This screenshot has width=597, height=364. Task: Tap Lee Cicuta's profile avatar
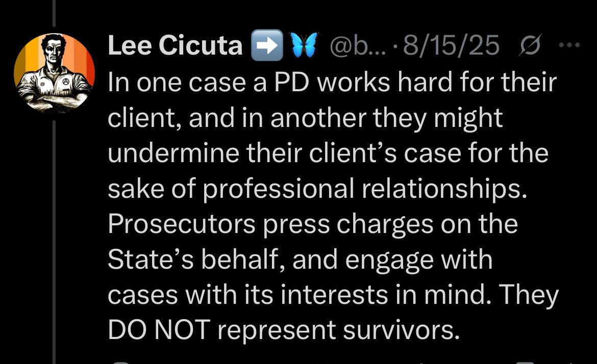(x=54, y=72)
